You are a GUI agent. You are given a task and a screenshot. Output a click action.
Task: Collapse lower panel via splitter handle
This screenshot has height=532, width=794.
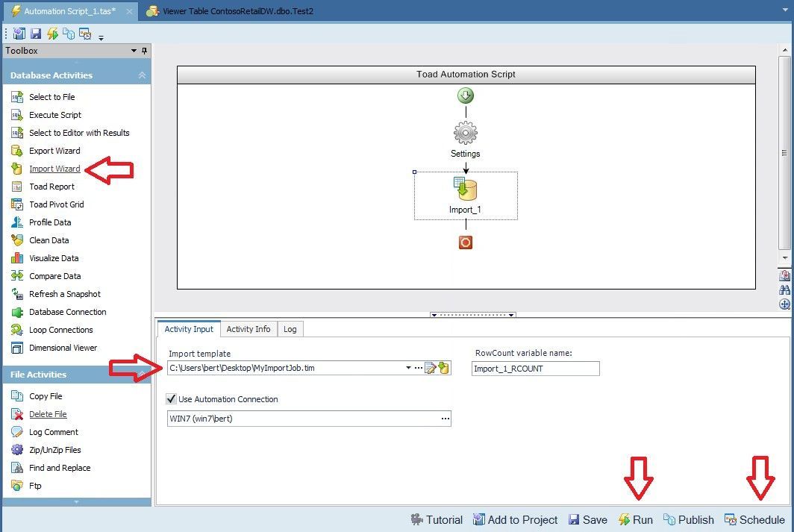click(472, 315)
